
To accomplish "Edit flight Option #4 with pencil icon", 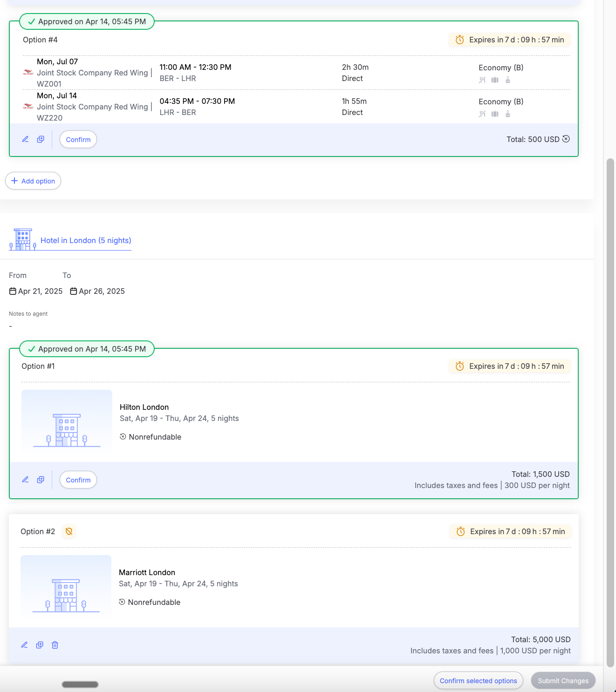I will (x=26, y=139).
